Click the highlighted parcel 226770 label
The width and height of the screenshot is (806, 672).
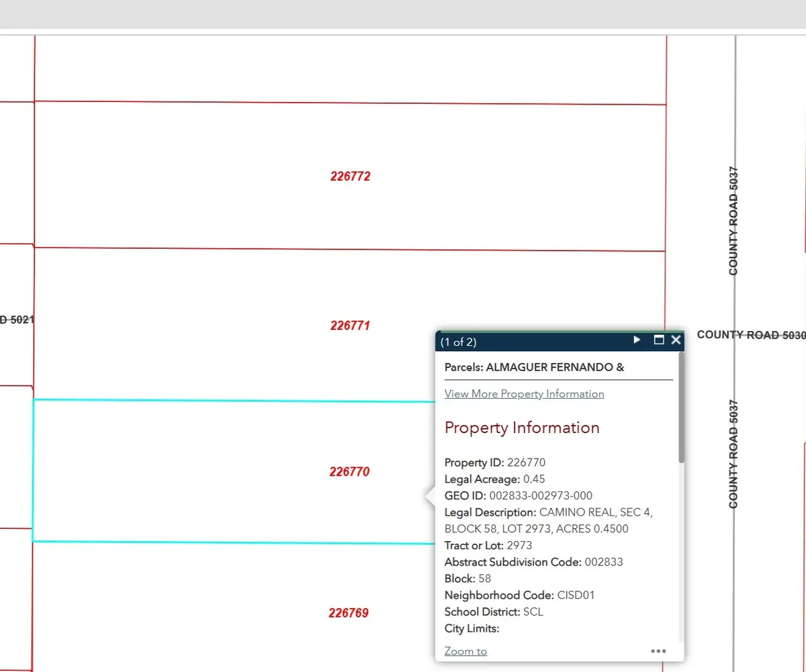coord(349,472)
